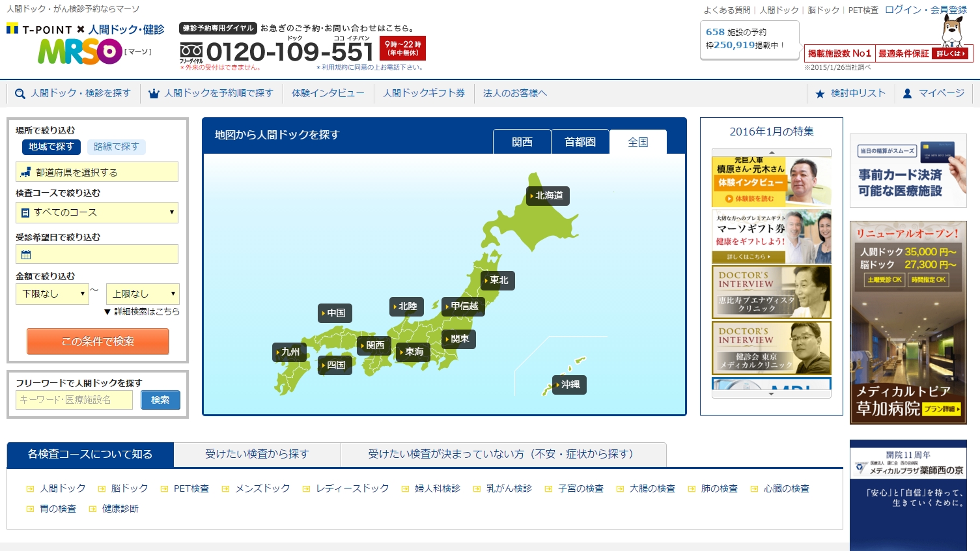This screenshot has height=551, width=980.
Task: Open メディカルプラザ薬師西の京 banner
Action: click(908, 495)
